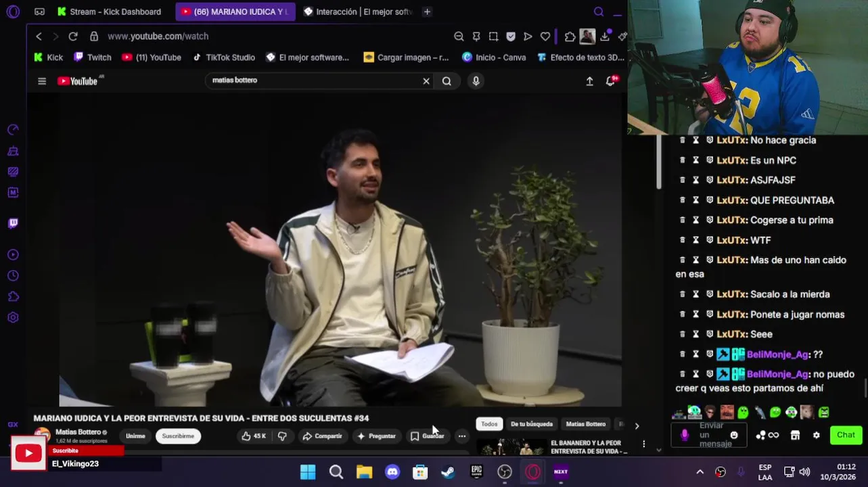Image resolution: width=868 pixels, height=487 pixels.
Task: Take a snapshot with the capture icon
Action: 493,37
